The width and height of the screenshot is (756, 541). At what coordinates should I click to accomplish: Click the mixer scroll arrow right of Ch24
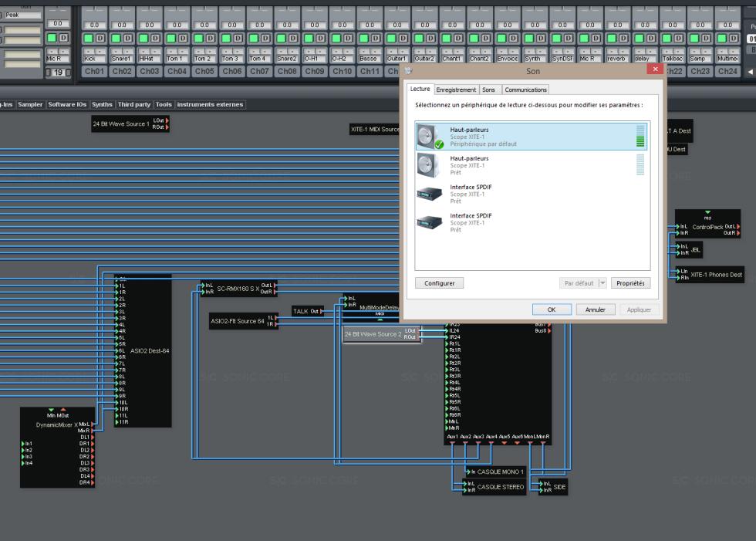pyautogui.click(x=750, y=71)
